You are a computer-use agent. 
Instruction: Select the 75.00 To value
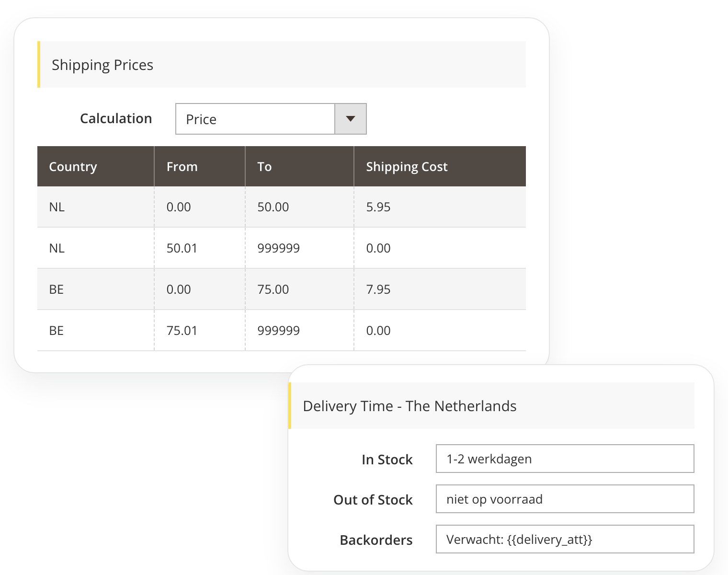(273, 289)
